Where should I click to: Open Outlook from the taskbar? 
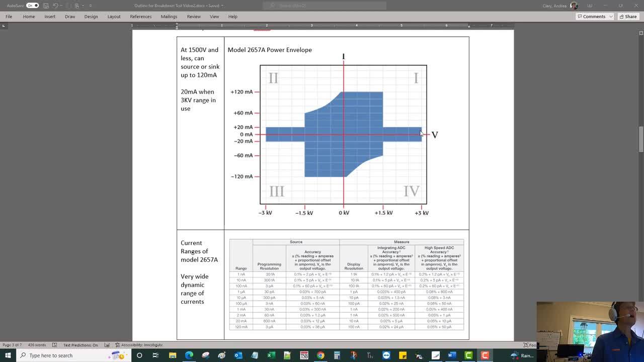point(238,355)
